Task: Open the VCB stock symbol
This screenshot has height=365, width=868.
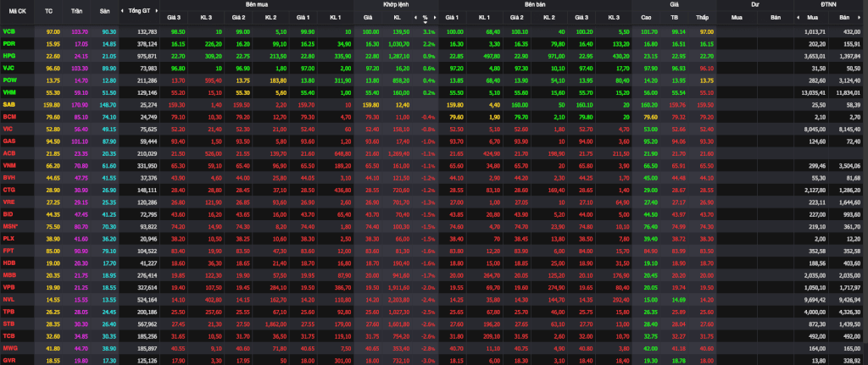Action: pyautogui.click(x=8, y=31)
